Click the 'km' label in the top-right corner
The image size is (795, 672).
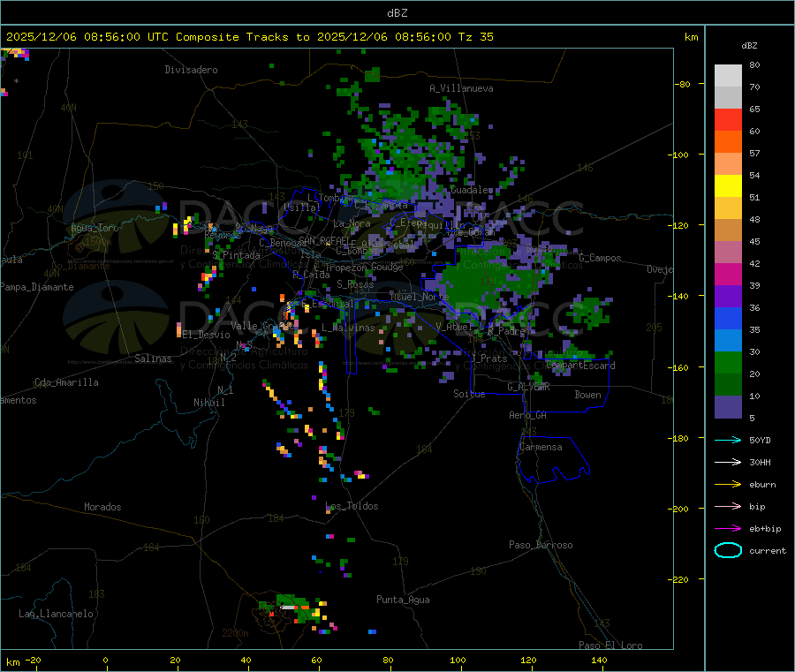[x=691, y=37]
